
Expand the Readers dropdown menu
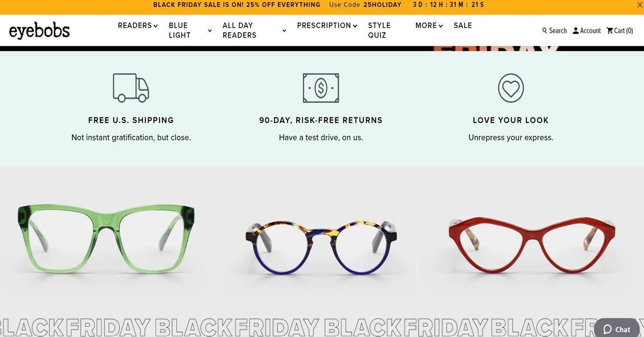pos(138,25)
